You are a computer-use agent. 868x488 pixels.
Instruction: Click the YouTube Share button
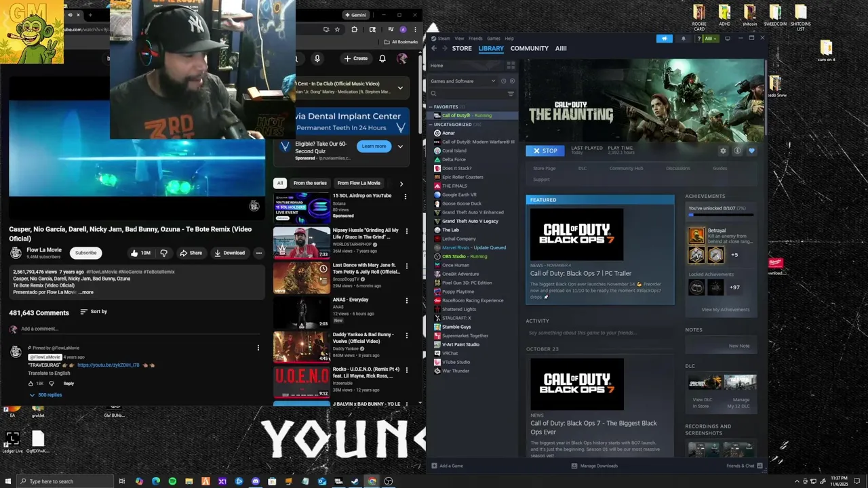(x=191, y=253)
